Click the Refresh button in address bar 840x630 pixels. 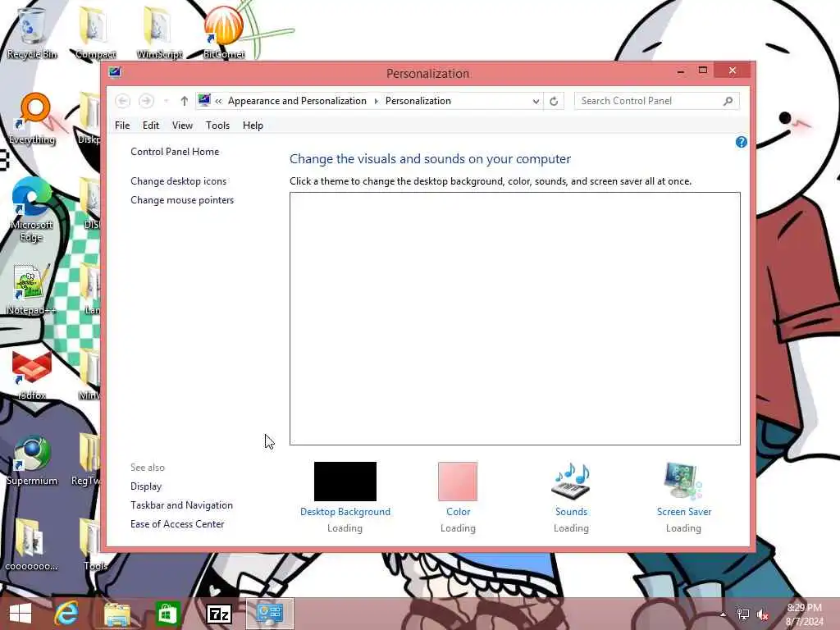tap(554, 101)
